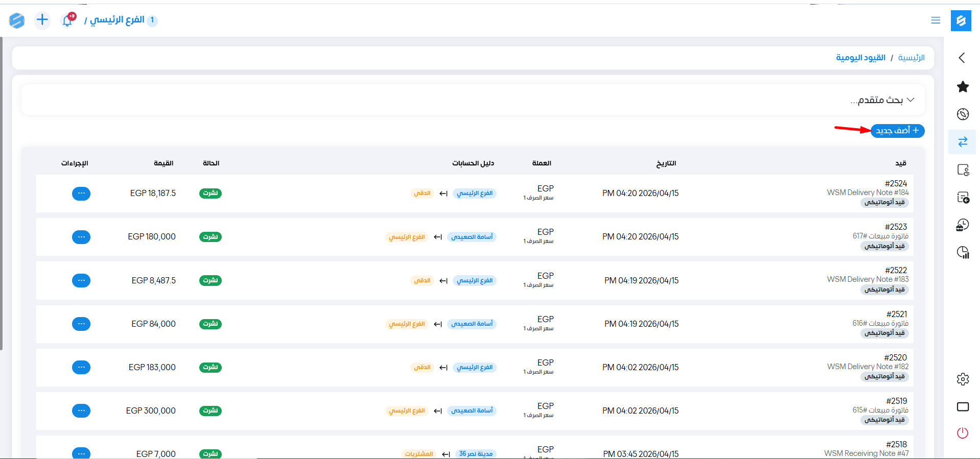Click أسامة الصعيدي account tag in entry #2523

[472, 237]
